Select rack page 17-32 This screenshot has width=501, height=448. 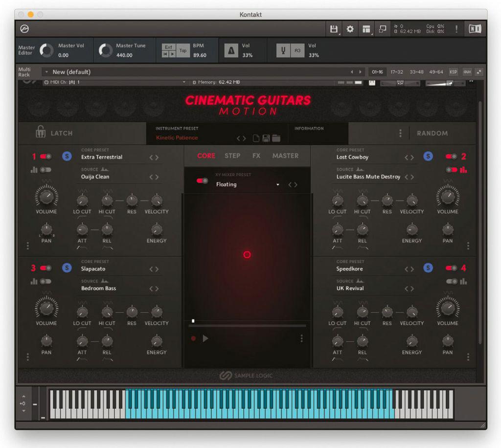coord(396,72)
